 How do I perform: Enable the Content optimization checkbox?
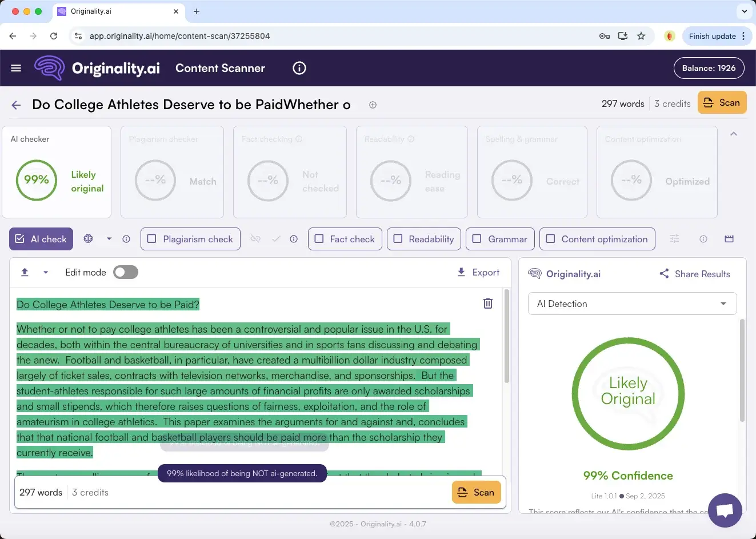[550, 239]
